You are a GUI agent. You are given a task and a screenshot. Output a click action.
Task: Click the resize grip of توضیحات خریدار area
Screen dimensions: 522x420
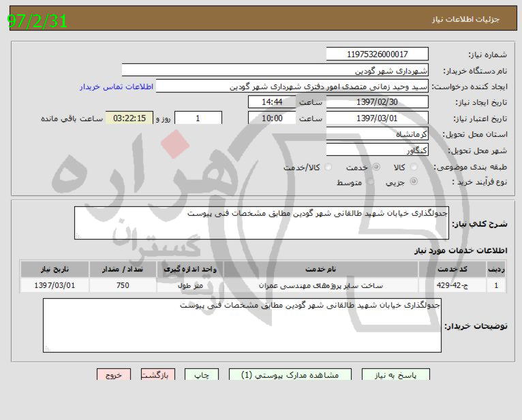coord(47,349)
